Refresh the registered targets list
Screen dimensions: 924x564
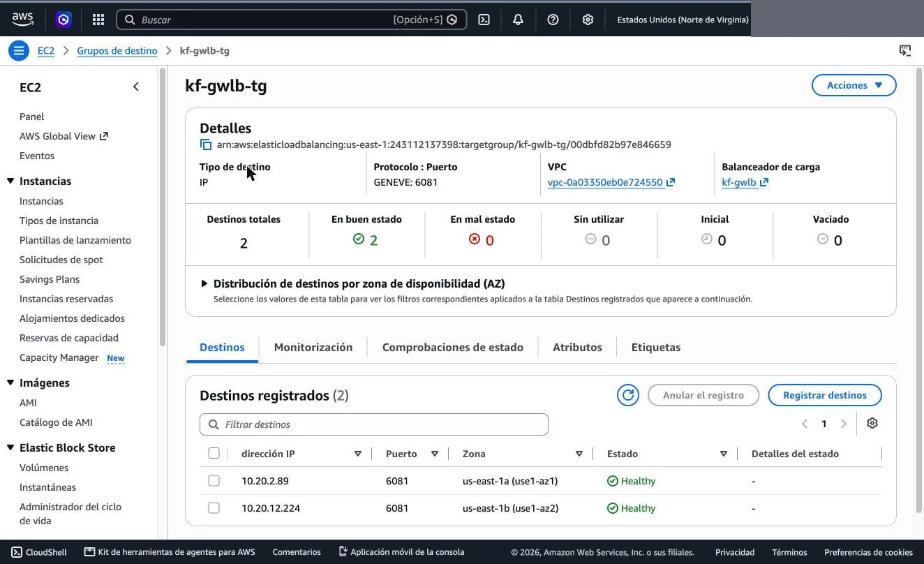pyautogui.click(x=628, y=395)
